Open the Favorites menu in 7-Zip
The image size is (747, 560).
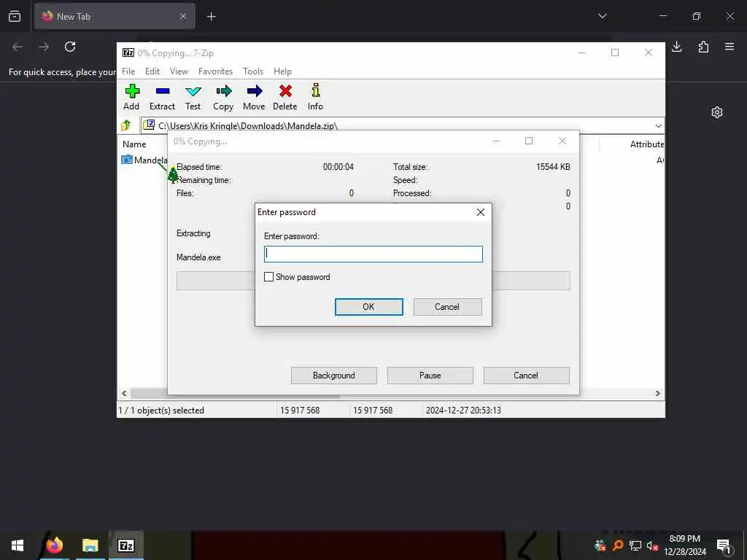(215, 71)
